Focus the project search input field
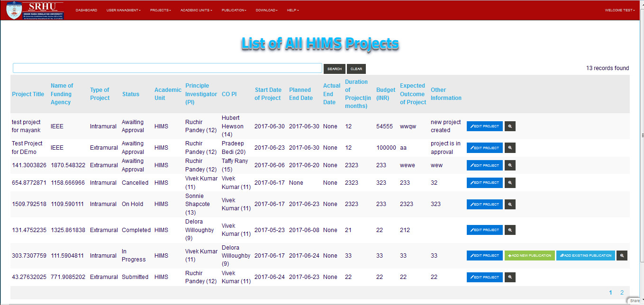The image size is (644, 305). (167, 68)
